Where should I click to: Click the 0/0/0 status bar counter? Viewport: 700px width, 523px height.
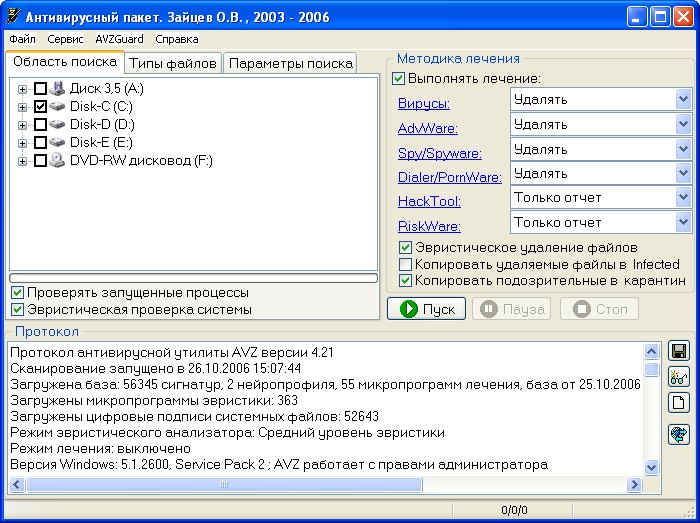[x=514, y=510]
